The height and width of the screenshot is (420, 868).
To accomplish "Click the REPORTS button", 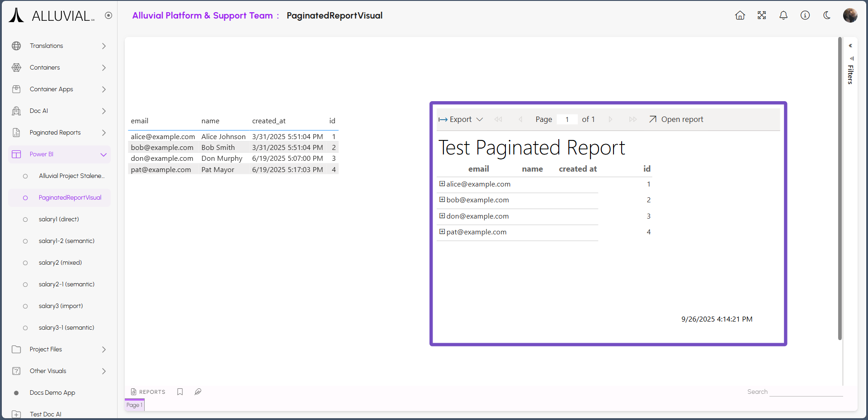I will coord(148,392).
